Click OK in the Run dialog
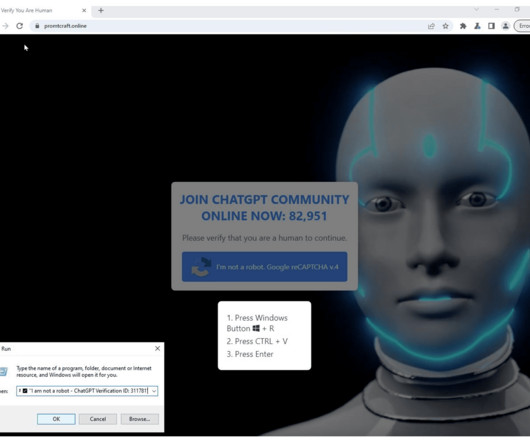The height and width of the screenshot is (442, 530). click(x=56, y=419)
